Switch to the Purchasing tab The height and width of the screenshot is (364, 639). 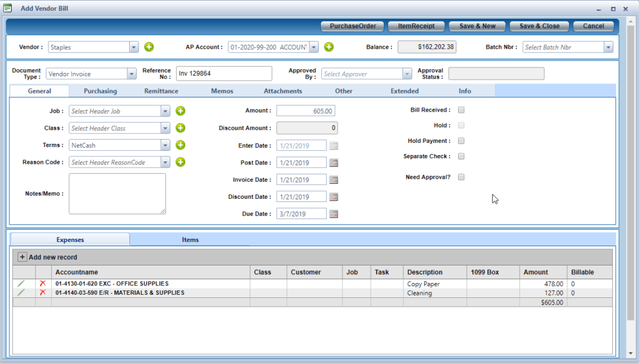(x=100, y=91)
